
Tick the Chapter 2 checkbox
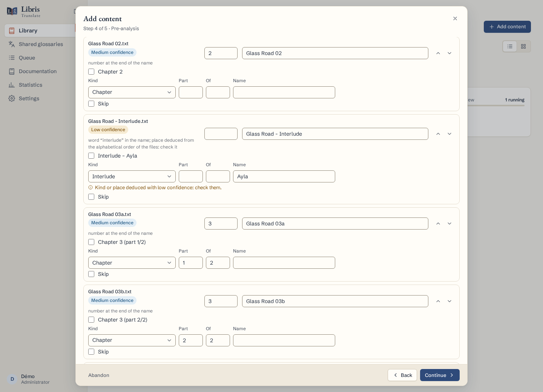tap(91, 72)
